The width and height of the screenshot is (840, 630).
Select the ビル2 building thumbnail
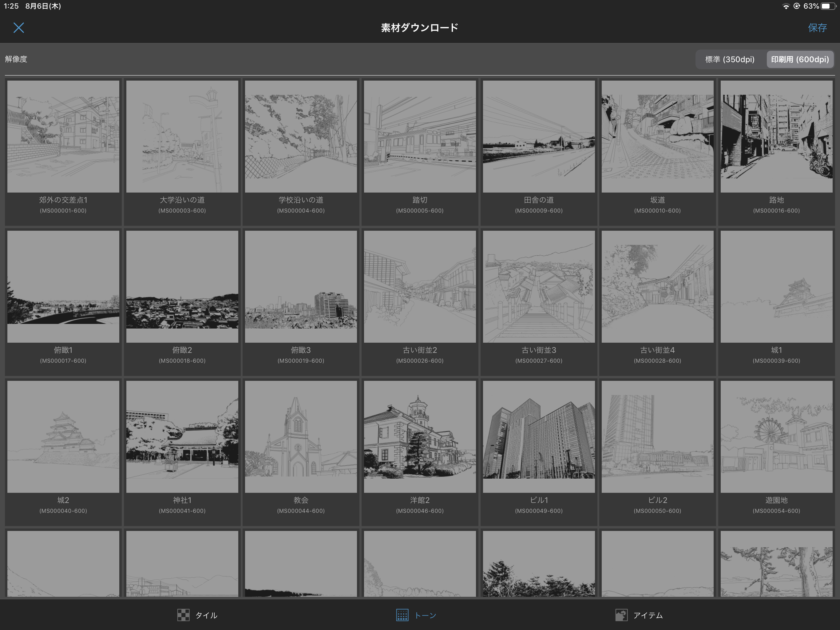[x=657, y=437]
